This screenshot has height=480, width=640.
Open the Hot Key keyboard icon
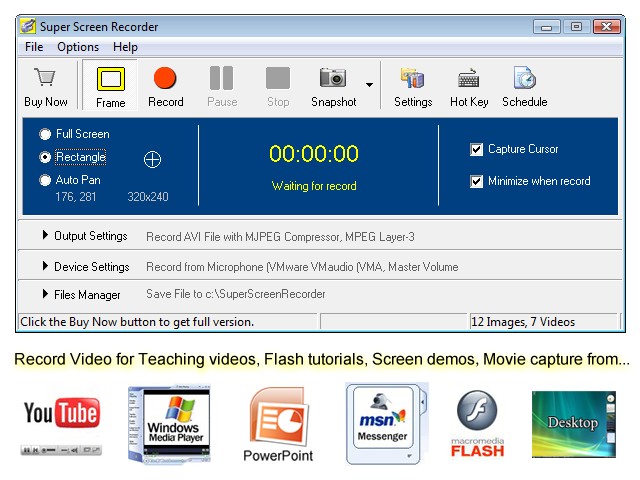(x=469, y=78)
